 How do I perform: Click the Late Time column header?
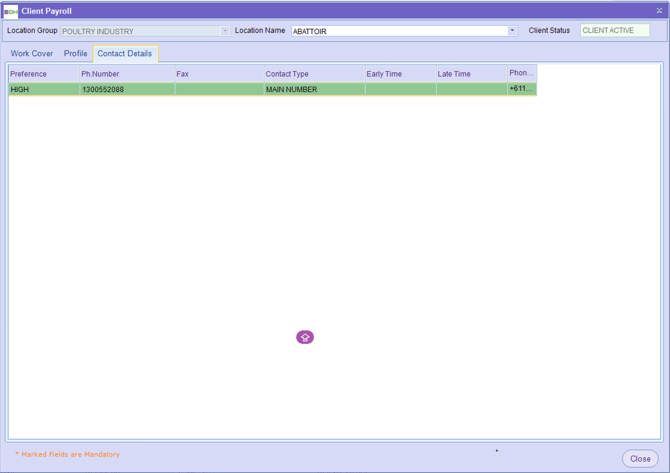470,74
